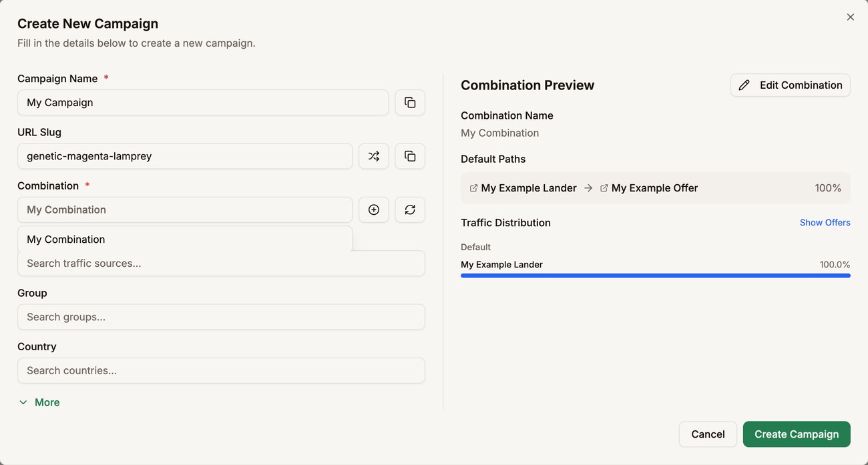Click the 100.0% traffic distribution value
The height and width of the screenshot is (465, 868).
[835, 265]
